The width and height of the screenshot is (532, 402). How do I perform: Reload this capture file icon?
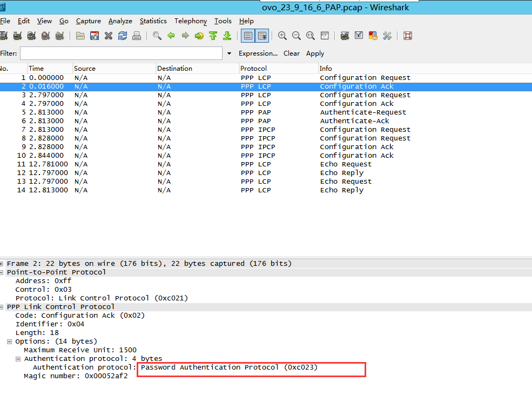(123, 36)
